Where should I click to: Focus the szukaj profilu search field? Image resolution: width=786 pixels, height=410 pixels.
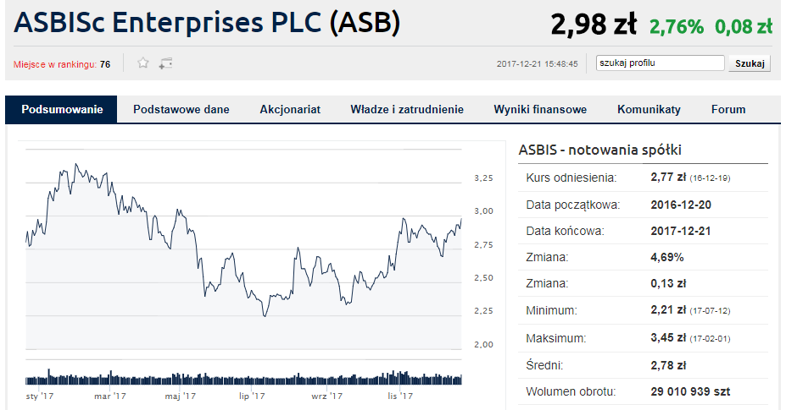[x=660, y=63]
